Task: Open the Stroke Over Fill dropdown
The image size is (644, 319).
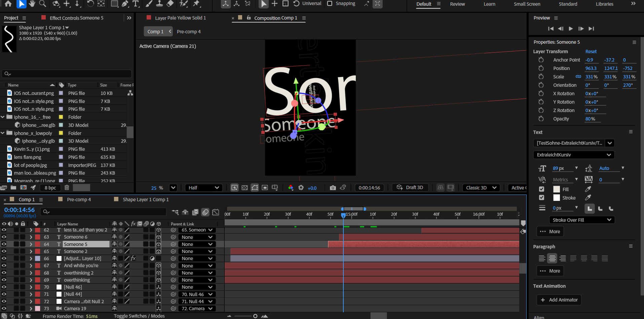Action: pos(582,220)
